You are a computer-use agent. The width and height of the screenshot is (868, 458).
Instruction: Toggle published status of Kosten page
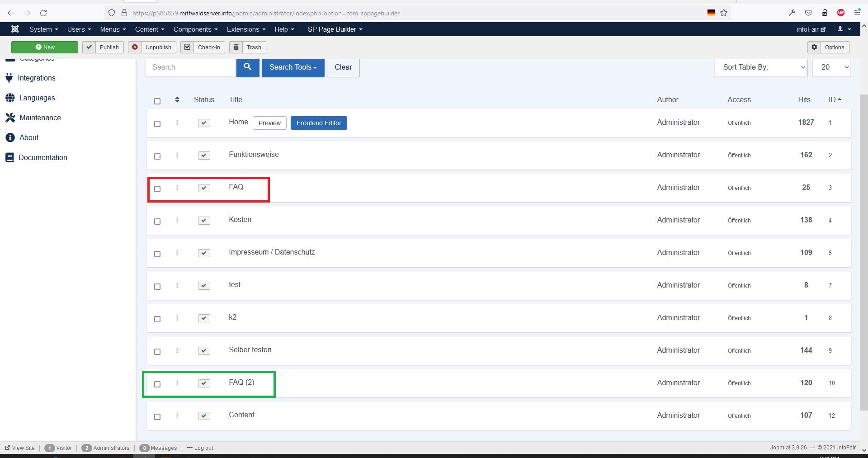204,221
